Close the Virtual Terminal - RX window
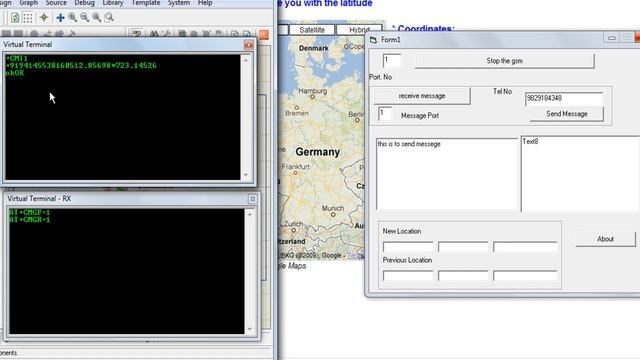This screenshot has height=360, width=640. click(x=253, y=199)
